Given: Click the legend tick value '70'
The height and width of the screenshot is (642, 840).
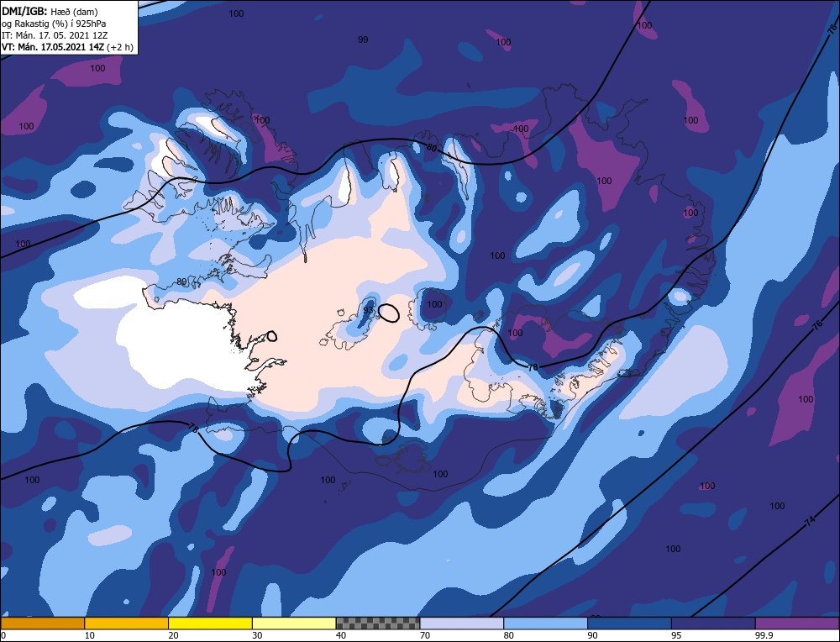Looking at the screenshot, I should tap(425, 635).
